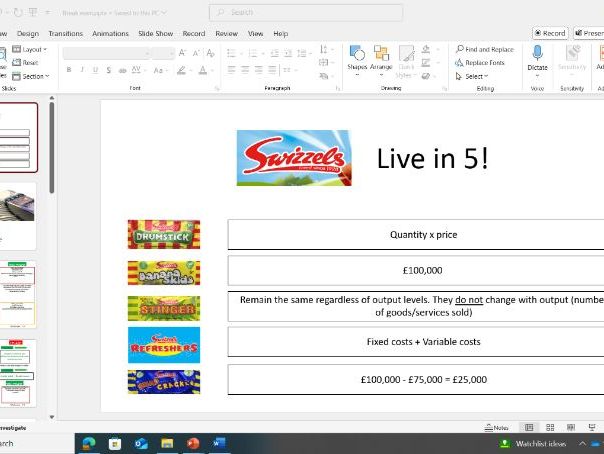This screenshot has height=454, width=604.
Task: Toggle Strikethrough formatting button
Action: point(122,70)
